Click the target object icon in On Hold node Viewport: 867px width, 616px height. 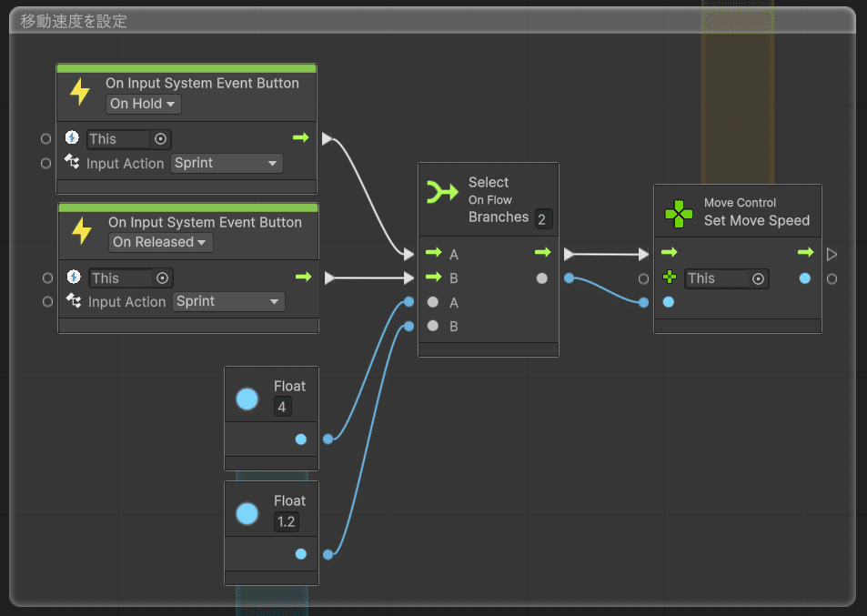[x=72, y=137]
